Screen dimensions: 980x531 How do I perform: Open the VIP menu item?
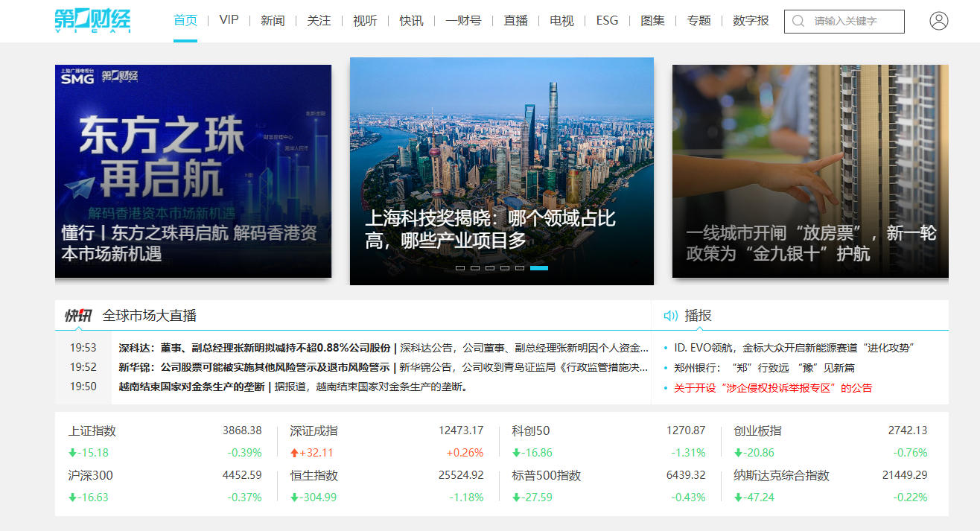click(229, 20)
